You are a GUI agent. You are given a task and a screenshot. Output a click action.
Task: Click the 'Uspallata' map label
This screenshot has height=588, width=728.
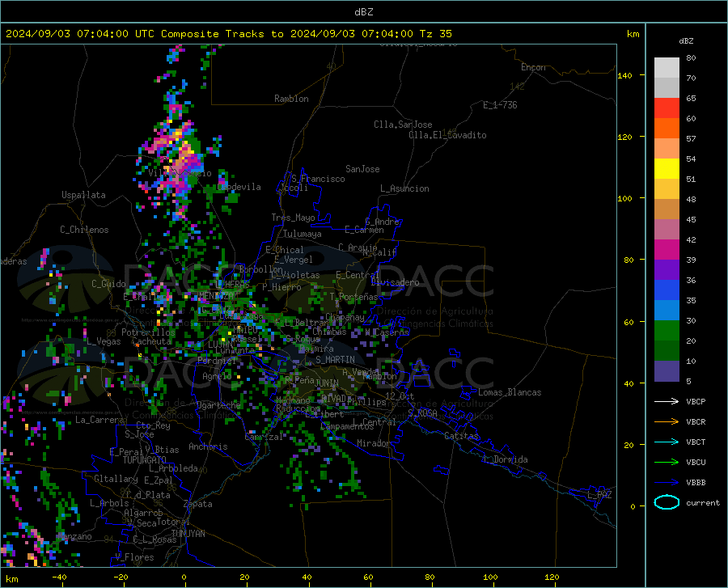83,195
